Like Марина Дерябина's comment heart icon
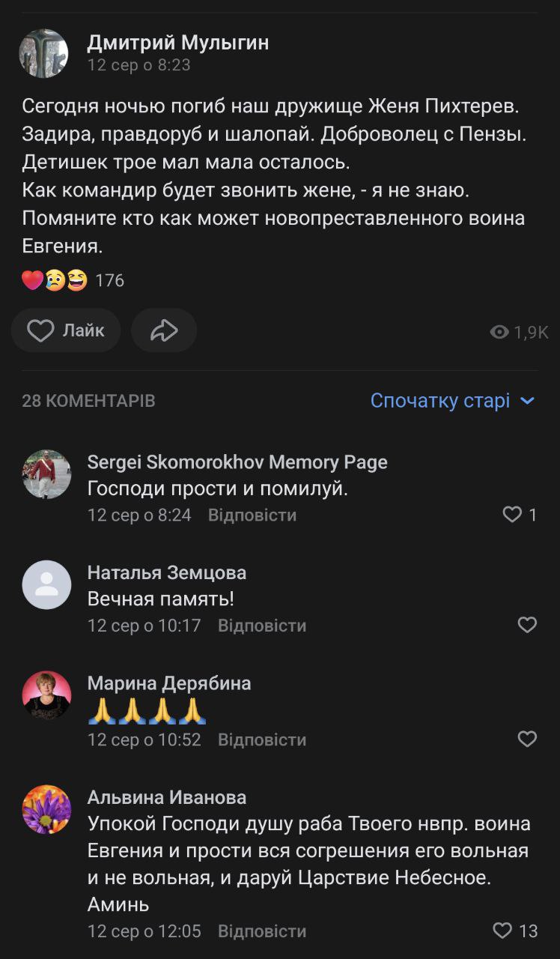 527,739
